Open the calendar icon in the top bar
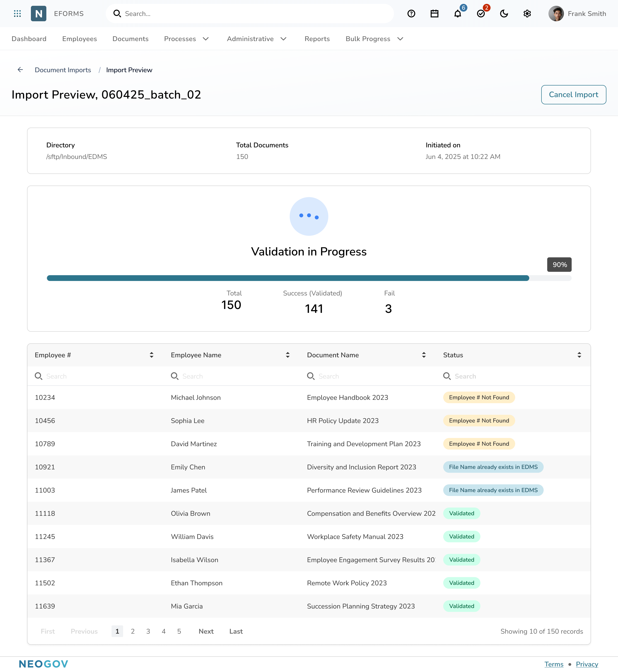The width and height of the screenshot is (618, 672). coord(434,14)
